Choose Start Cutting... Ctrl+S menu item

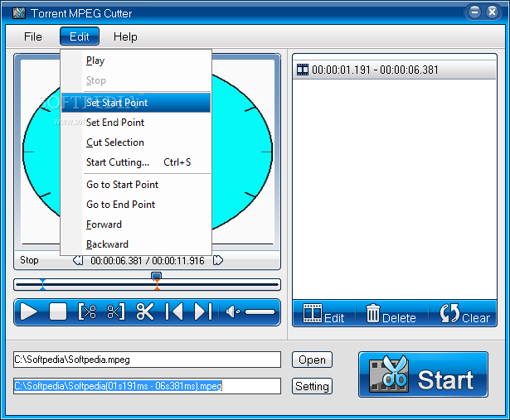tap(136, 162)
